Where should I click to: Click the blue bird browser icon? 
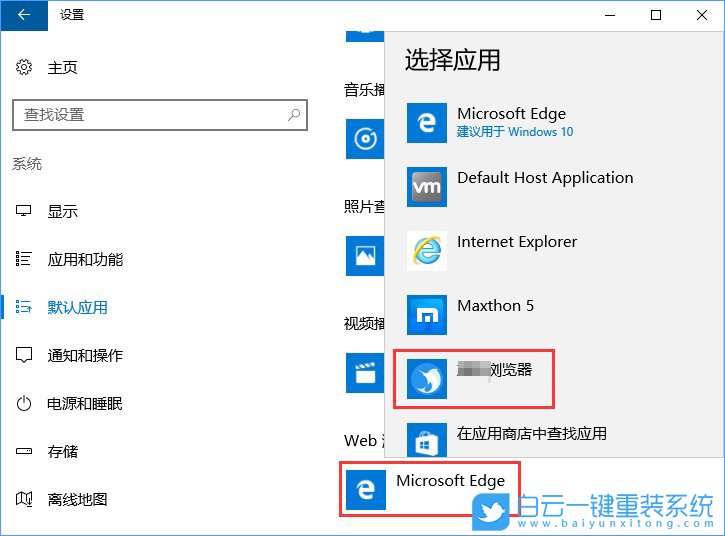[427, 379]
